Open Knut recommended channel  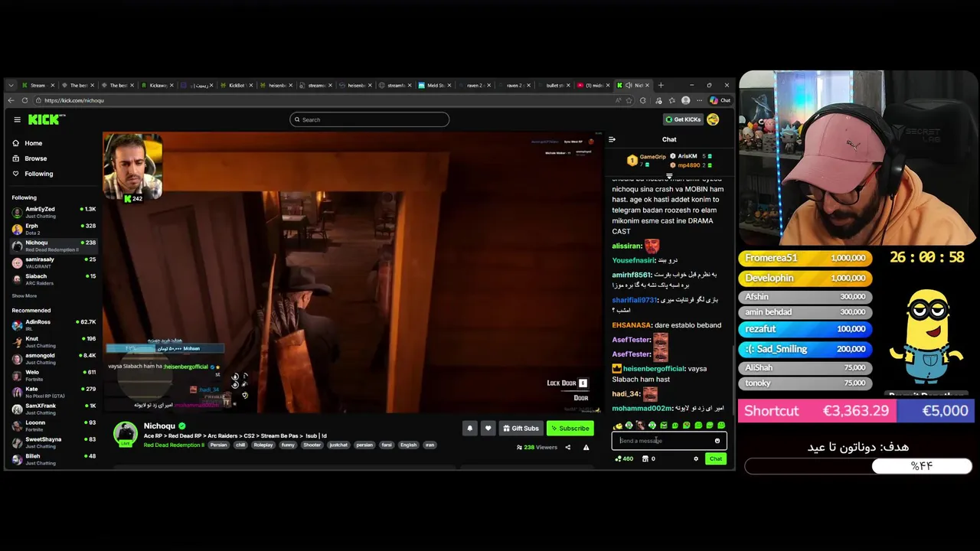54,341
